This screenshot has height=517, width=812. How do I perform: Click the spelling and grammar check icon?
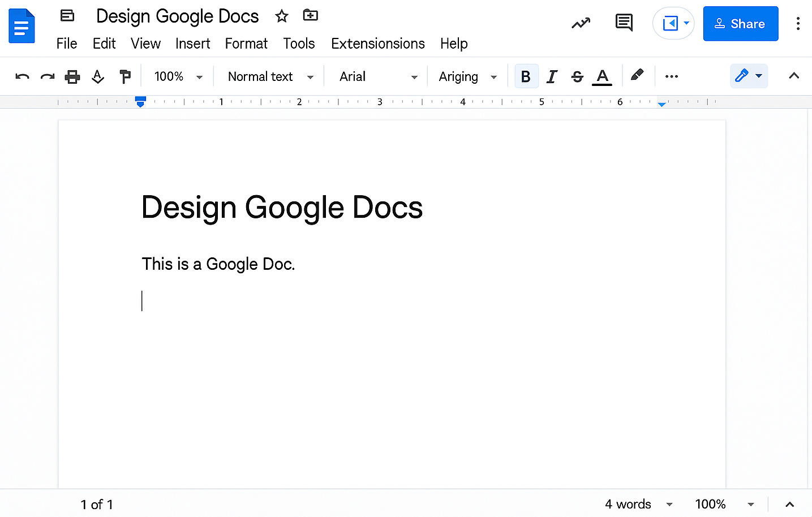click(98, 76)
